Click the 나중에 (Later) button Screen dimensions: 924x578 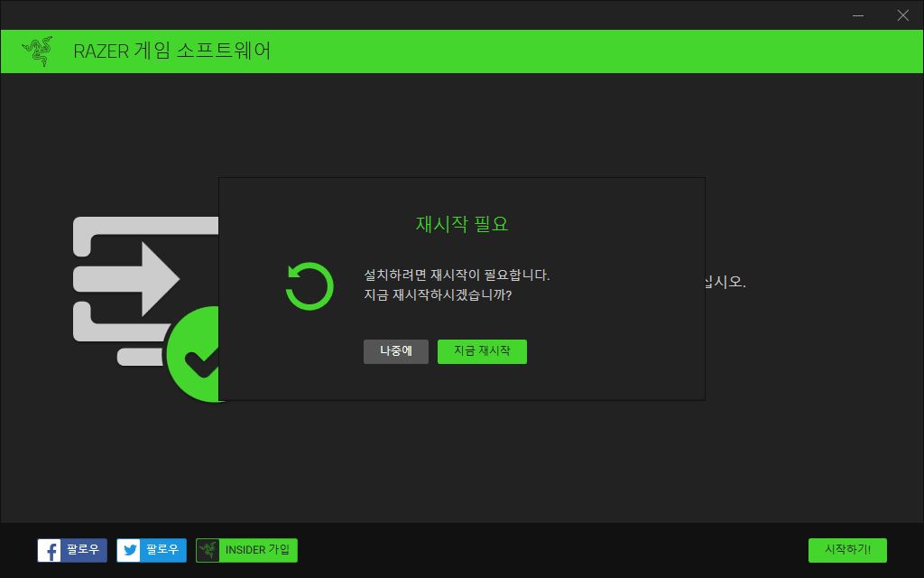tap(396, 351)
